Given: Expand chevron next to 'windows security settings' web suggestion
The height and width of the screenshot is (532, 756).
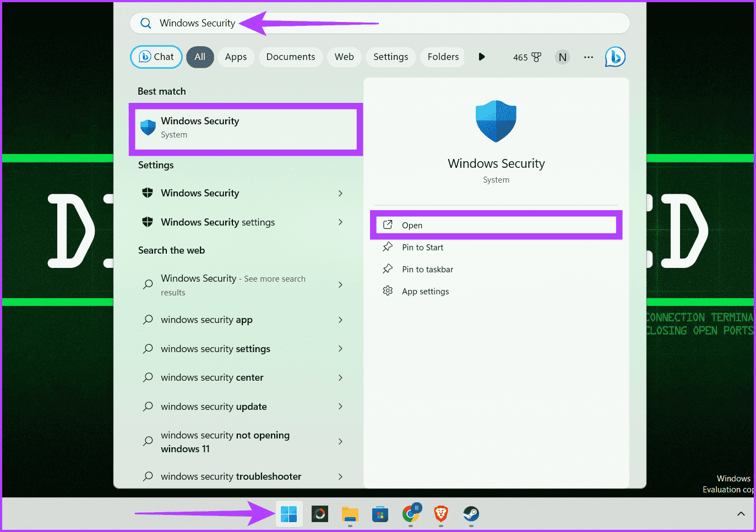Looking at the screenshot, I should 340,349.
